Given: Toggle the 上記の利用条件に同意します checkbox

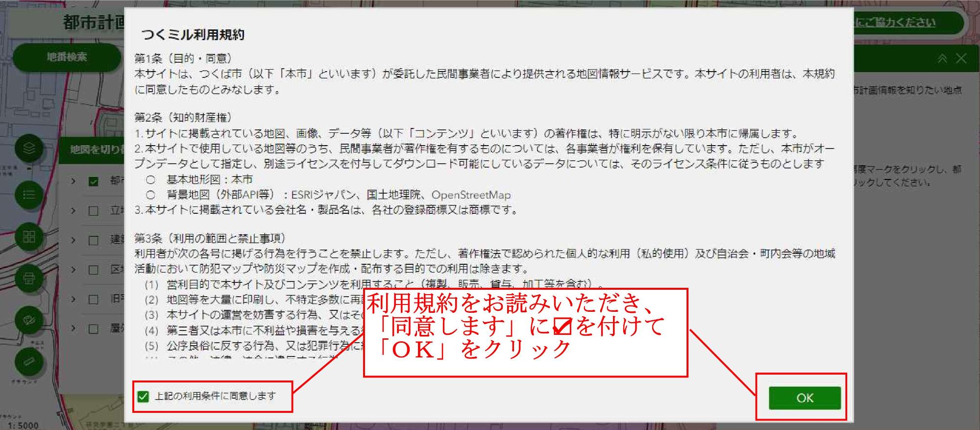Looking at the screenshot, I should (143, 396).
